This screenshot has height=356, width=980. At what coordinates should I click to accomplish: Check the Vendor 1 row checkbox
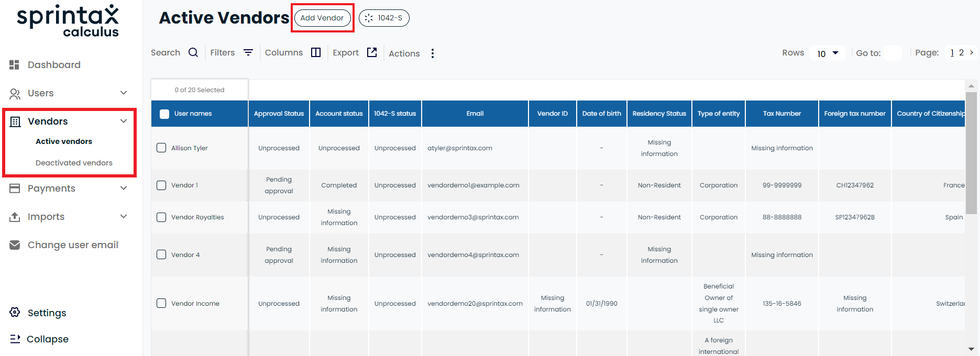(161, 185)
